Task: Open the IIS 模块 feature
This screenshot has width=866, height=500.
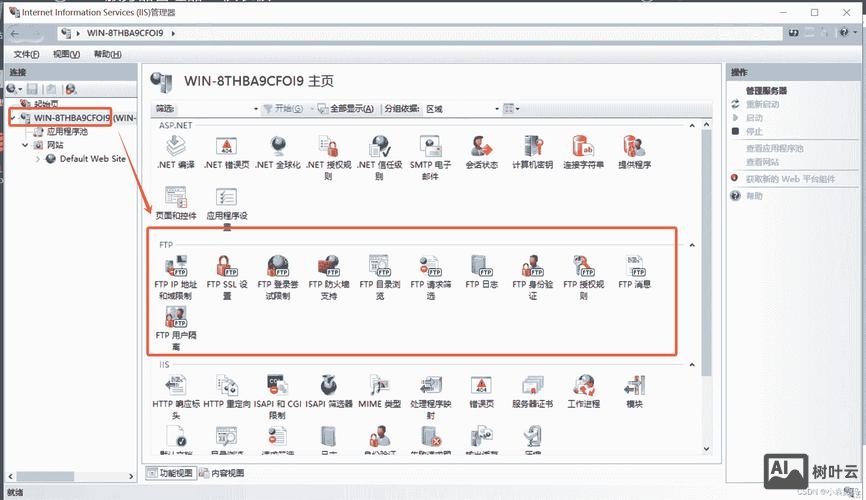Action: coord(634,391)
